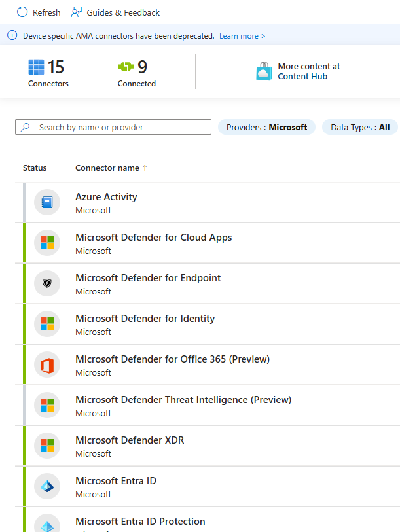This screenshot has height=532, width=400.
Task: Open the Providers : Microsoft filter
Action: pyautogui.click(x=266, y=127)
